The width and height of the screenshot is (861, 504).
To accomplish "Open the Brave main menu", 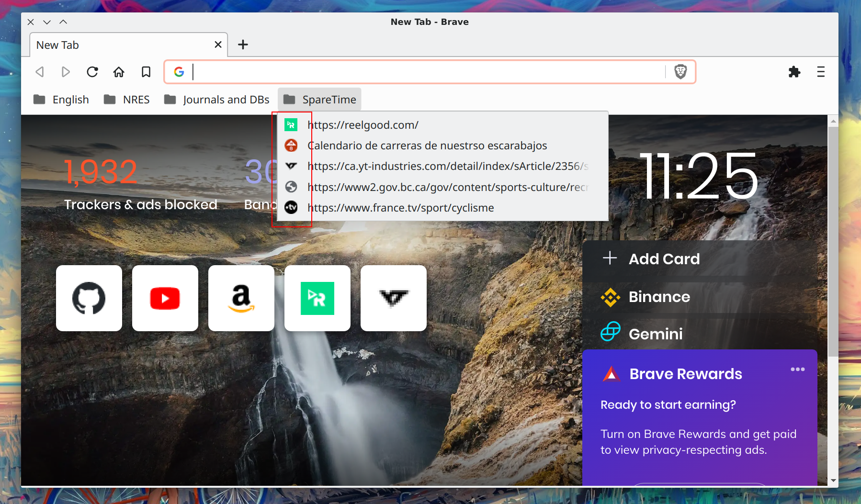I will coord(821,72).
